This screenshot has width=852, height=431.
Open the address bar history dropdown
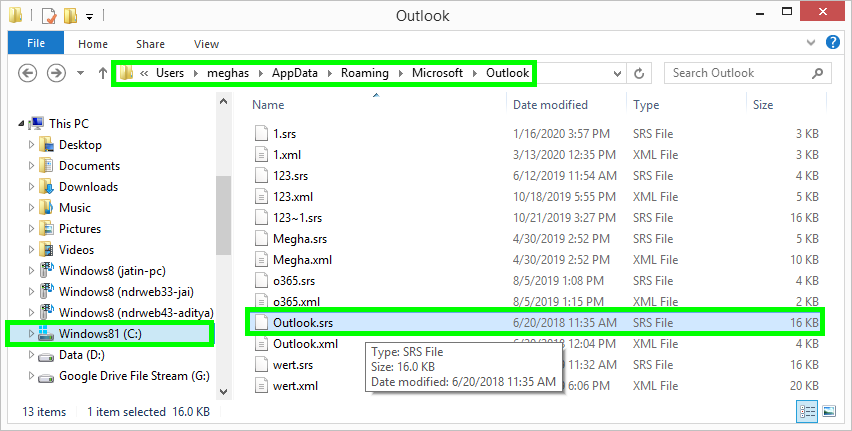pos(617,73)
